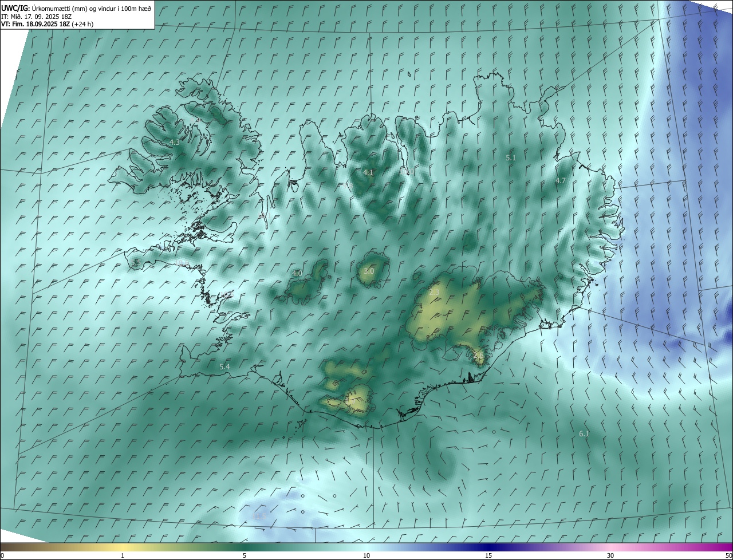Click the color scale tick label 0
This screenshot has width=733, height=560.
click(x=2, y=555)
